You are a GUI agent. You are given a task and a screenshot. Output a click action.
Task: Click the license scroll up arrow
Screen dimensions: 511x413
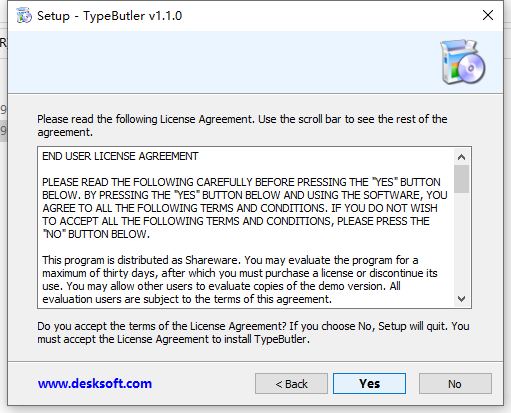(461, 157)
